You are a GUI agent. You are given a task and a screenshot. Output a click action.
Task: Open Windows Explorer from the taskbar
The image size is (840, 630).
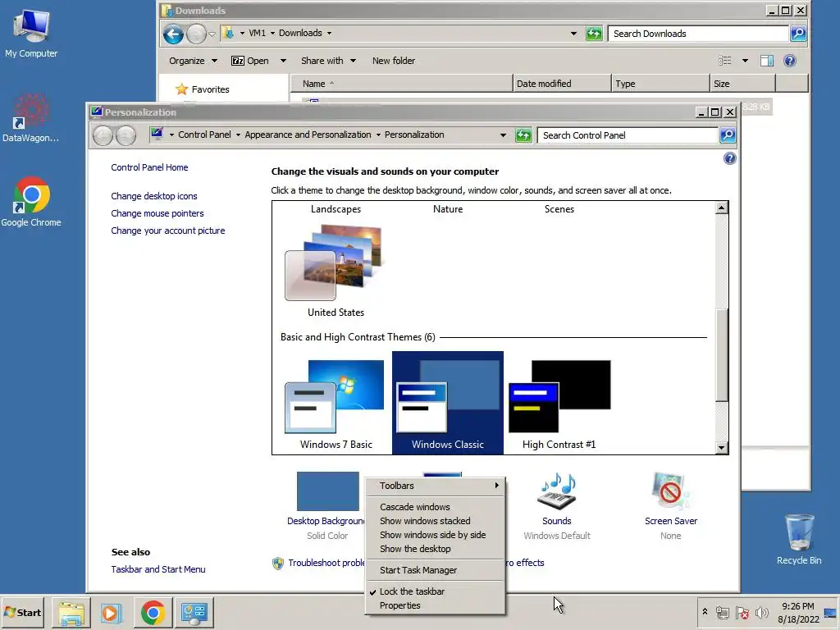71,613
